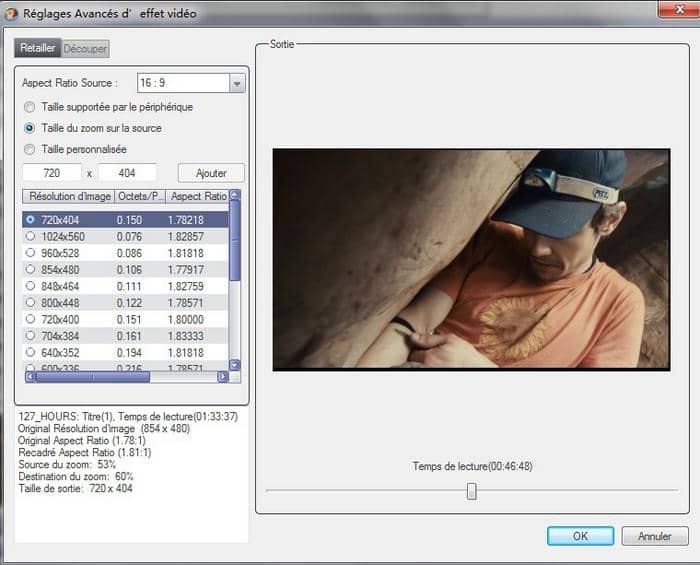
Task: Click the 0.194 octets value
Action: (x=129, y=352)
